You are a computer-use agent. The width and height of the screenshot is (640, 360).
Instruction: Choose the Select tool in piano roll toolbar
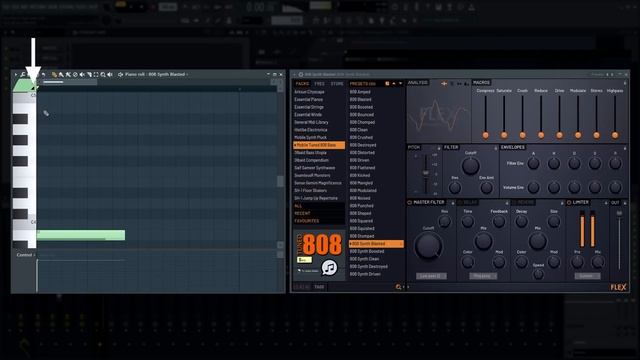click(96, 75)
